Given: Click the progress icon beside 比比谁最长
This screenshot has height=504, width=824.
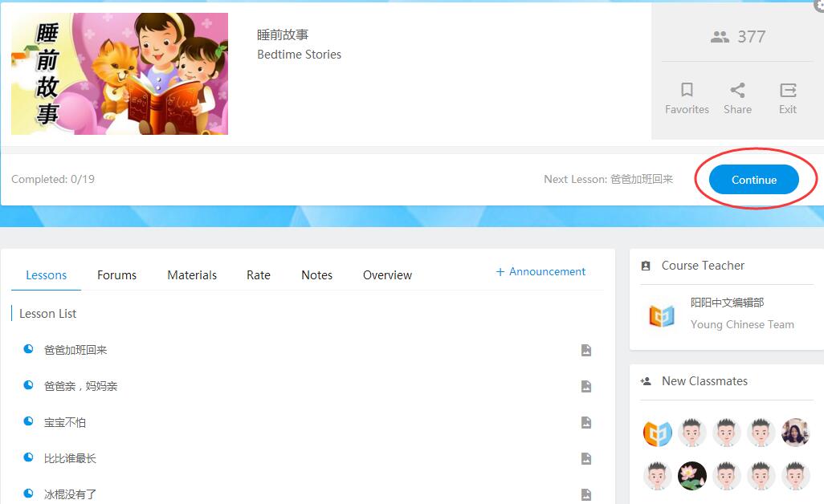Looking at the screenshot, I should click(28, 457).
